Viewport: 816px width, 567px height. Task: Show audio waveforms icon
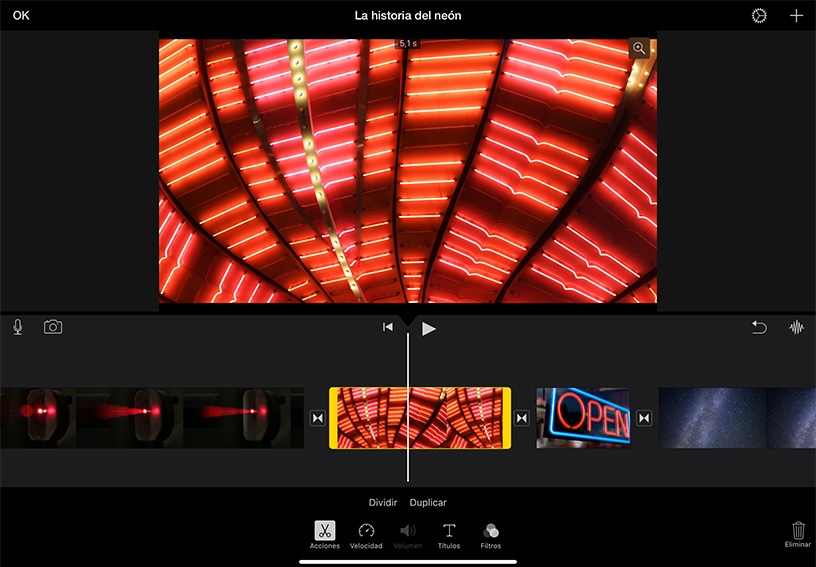coord(796,327)
